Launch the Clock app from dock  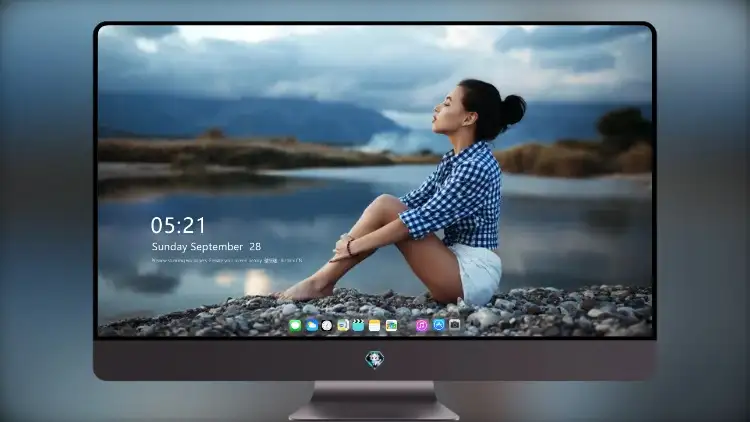click(327, 326)
